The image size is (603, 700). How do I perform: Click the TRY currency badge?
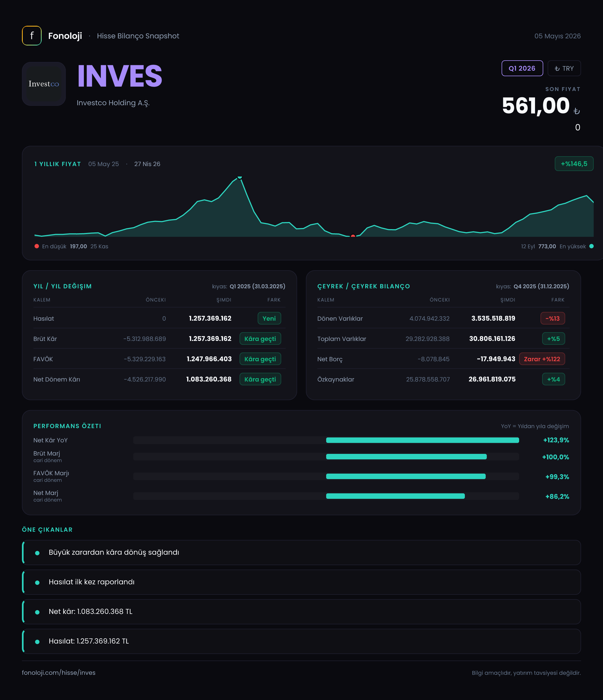coord(564,68)
